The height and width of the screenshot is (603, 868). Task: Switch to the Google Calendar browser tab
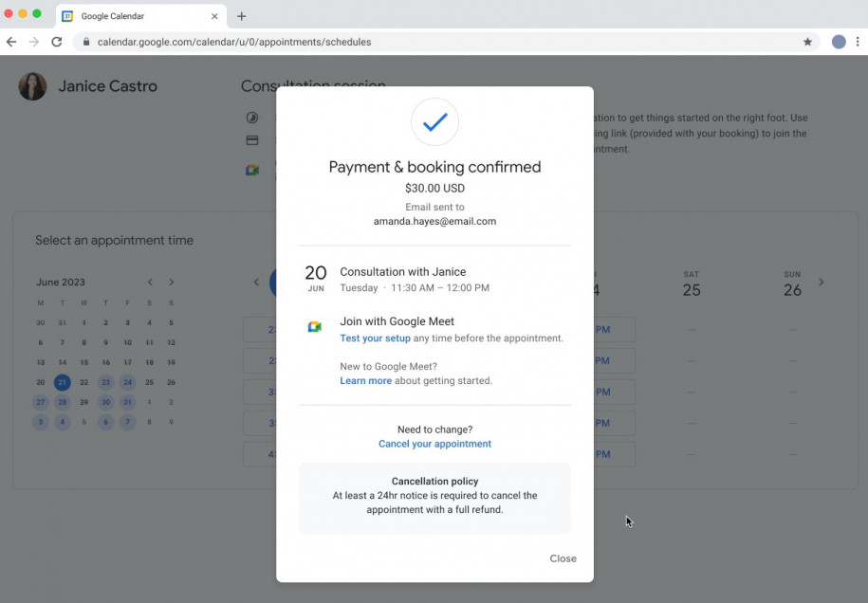click(x=133, y=15)
